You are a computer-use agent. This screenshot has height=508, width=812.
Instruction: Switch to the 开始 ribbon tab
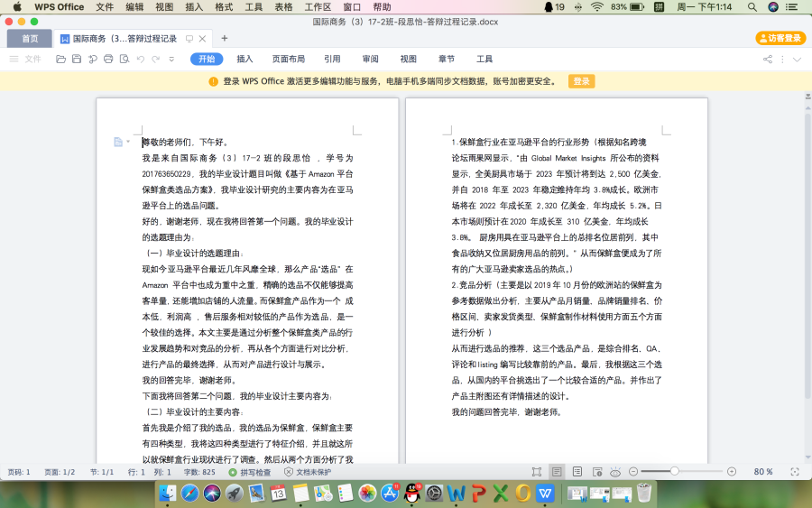207,59
